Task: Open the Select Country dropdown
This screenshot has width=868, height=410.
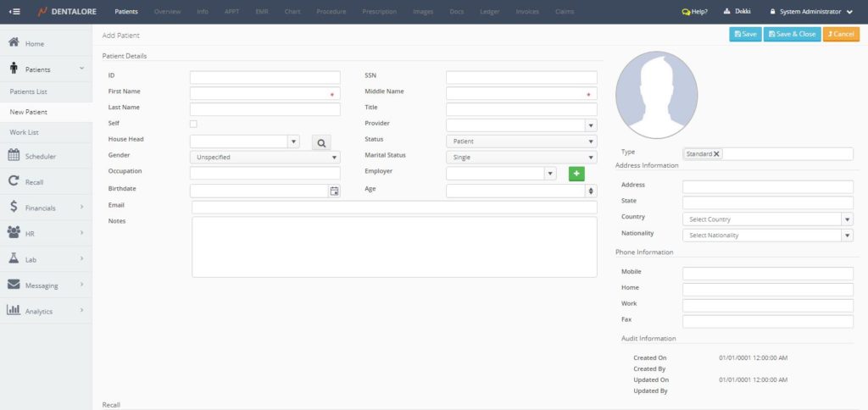Action: click(847, 219)
